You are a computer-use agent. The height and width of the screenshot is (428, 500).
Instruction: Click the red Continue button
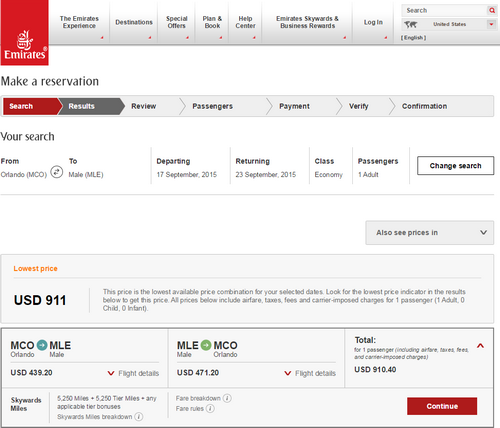[442, 406]
